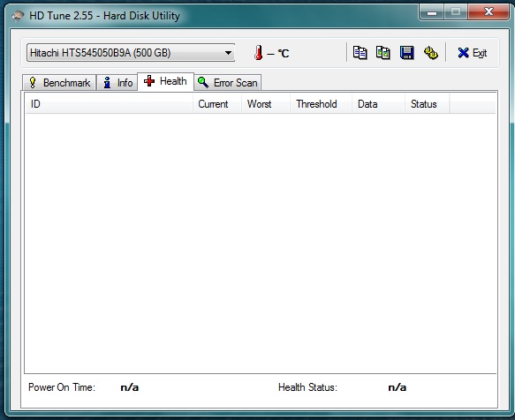Open options with the yellow gears icon
The image size is (515, 420).
tap(430, 53)
